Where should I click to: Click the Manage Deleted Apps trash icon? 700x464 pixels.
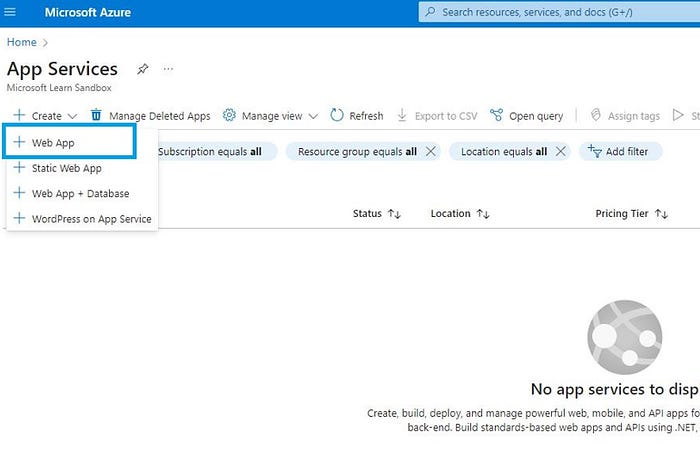[96, 115]
